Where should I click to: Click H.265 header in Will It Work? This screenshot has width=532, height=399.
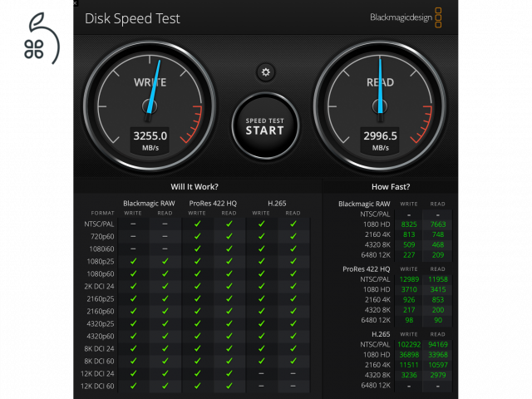pos(277,203)
